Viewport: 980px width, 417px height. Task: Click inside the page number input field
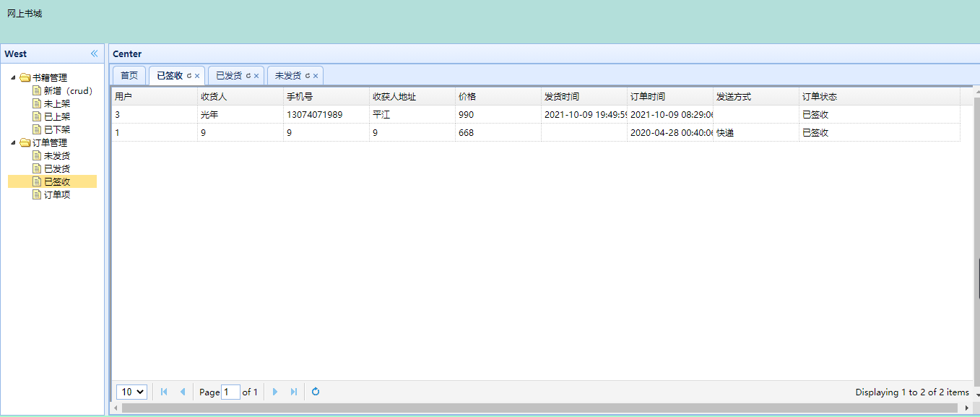coord(230,392)
